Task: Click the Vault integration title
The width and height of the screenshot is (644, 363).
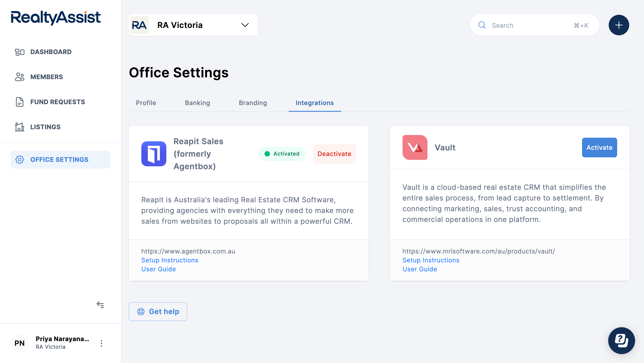Action: [x=445, y=147]
